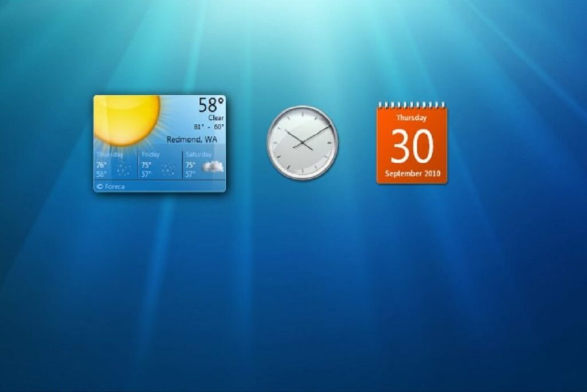This screenshot has width=587, height=392.
Task: Select the Friday forecast column
Action: click(160, 163)
